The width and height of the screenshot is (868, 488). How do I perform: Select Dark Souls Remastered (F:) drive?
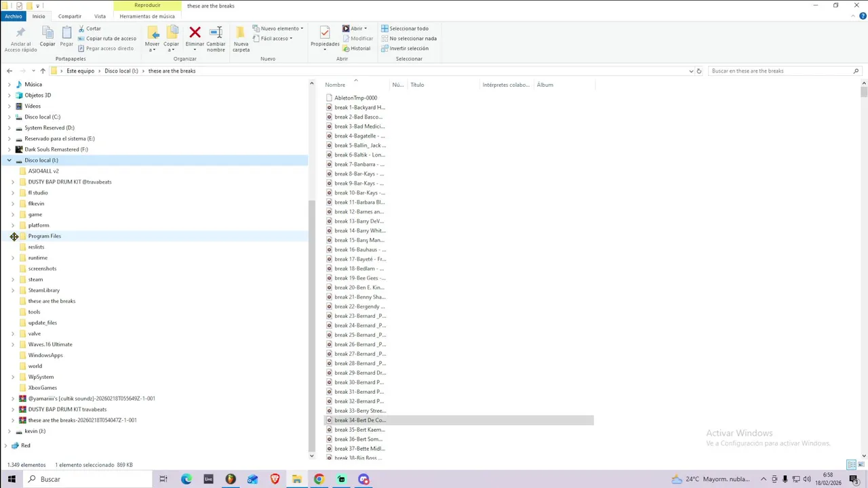[x=56, y=149]
